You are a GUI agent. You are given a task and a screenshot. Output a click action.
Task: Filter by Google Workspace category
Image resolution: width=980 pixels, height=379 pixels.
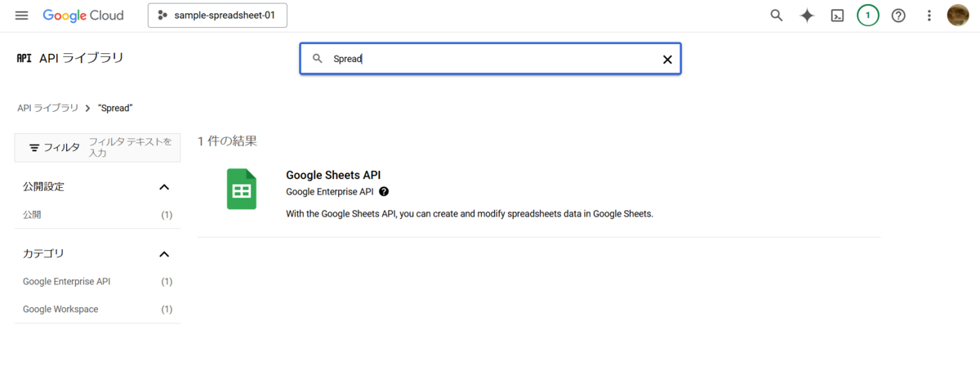(x=60, y=310)
